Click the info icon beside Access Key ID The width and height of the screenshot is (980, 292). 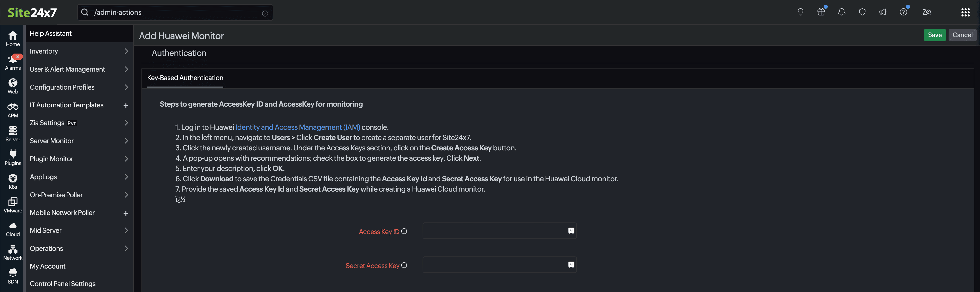pyautogui.click(x=404, y=231)
